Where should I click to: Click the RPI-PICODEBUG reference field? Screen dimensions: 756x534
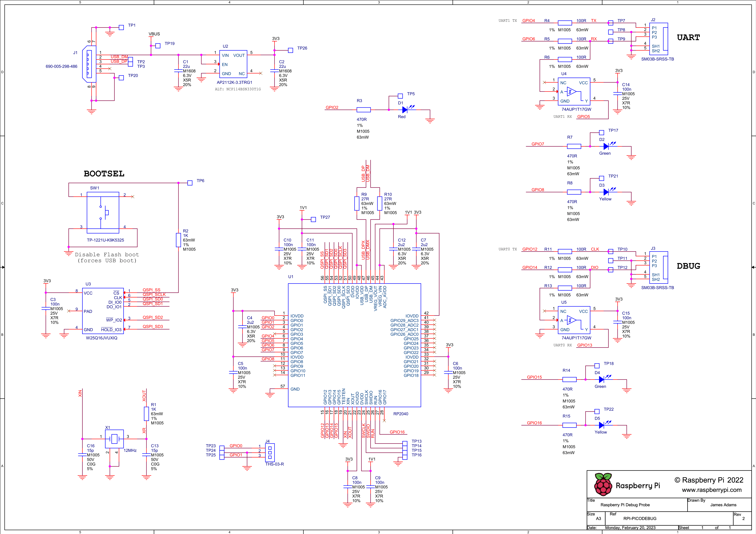coord(640,519)
